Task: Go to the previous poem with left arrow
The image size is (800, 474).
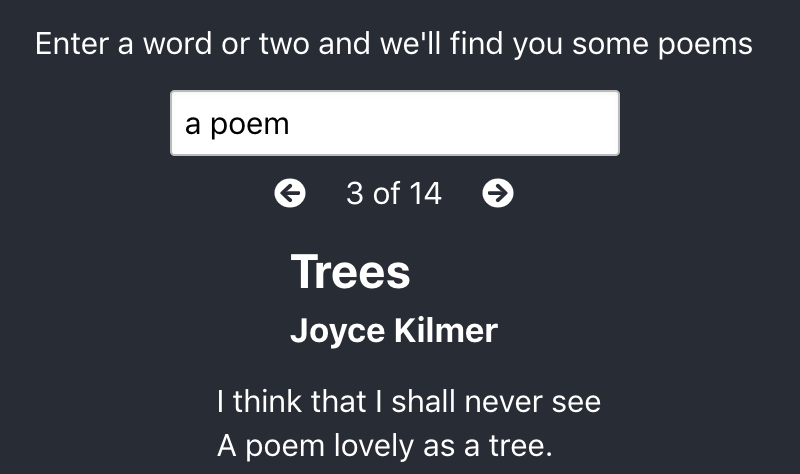Action: pos(290,193)
